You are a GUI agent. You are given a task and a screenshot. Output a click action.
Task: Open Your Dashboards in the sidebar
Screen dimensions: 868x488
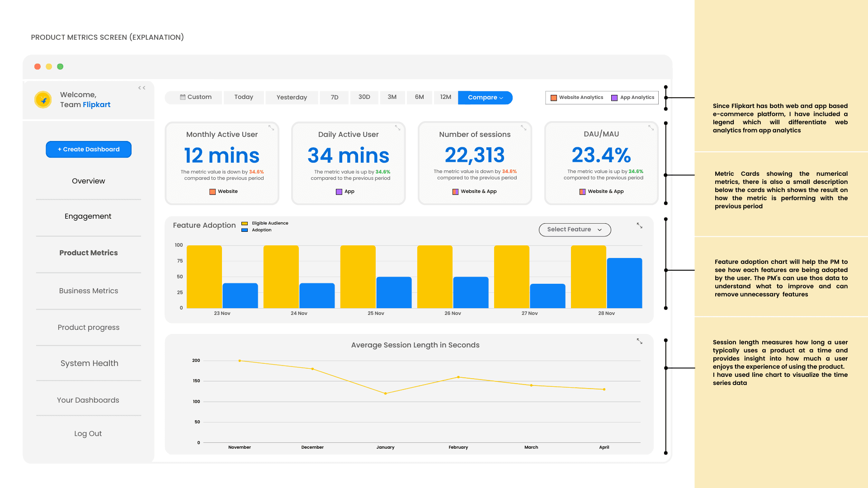(x=88, y=400)
